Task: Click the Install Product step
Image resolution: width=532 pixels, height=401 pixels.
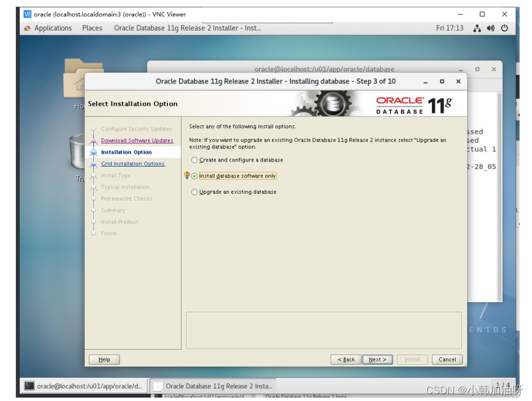Action: [x=119, y=222]
